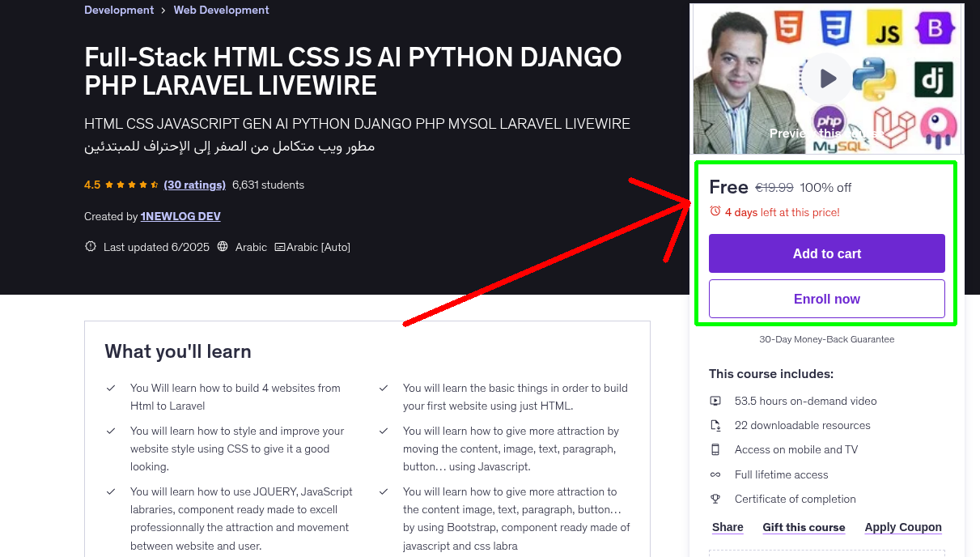Click the alarm clock icon beside days left
The image size is (980, 557).
(715, 211)
